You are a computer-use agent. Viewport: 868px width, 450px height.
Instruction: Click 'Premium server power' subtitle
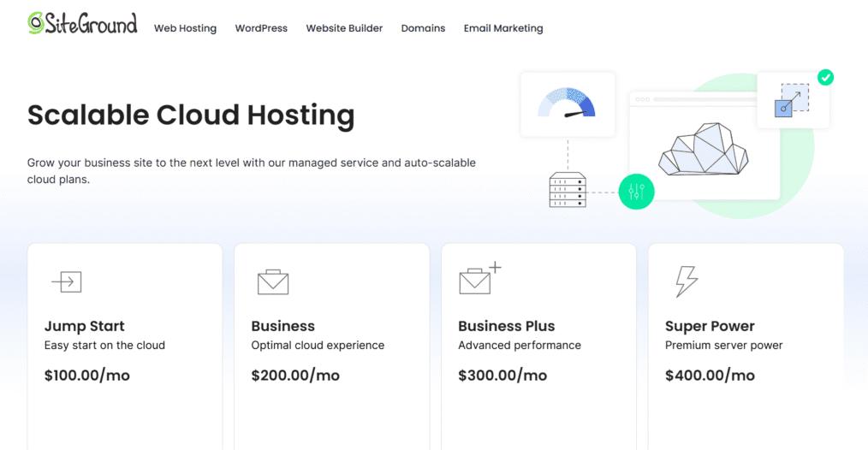click(x=723, y=346)
